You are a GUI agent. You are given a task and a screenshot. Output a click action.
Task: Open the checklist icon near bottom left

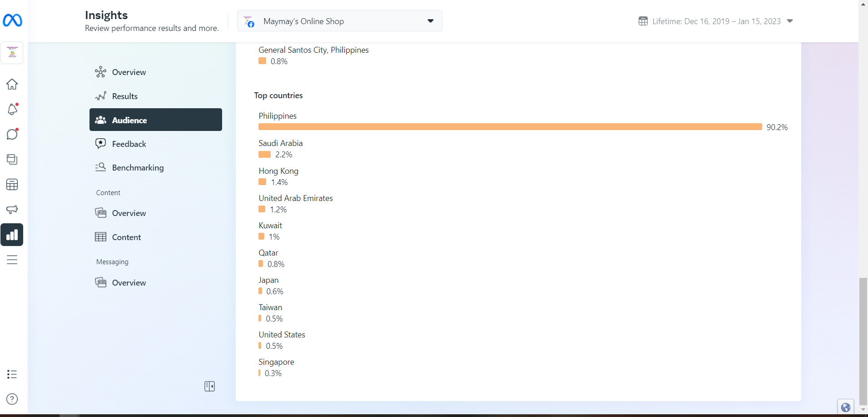click(x=12, y=374)
